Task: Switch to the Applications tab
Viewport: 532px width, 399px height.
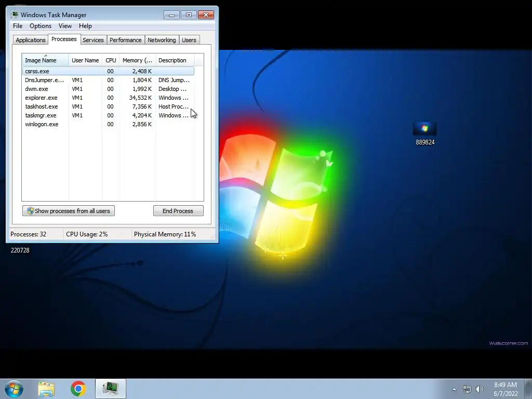Action: pyautogui.click(x=31, y=40)
